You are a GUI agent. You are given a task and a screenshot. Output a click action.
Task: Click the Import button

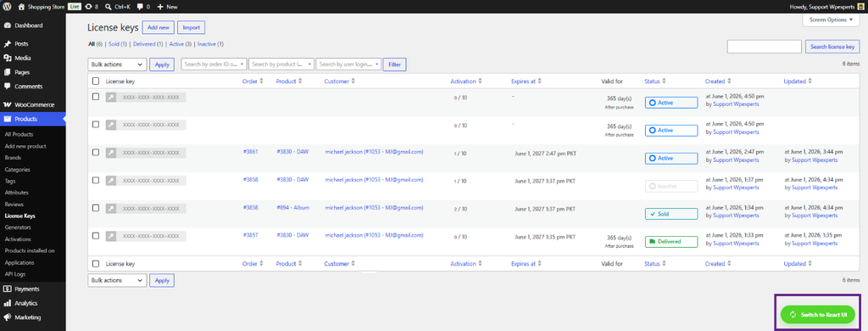click(x=192, y=27)
